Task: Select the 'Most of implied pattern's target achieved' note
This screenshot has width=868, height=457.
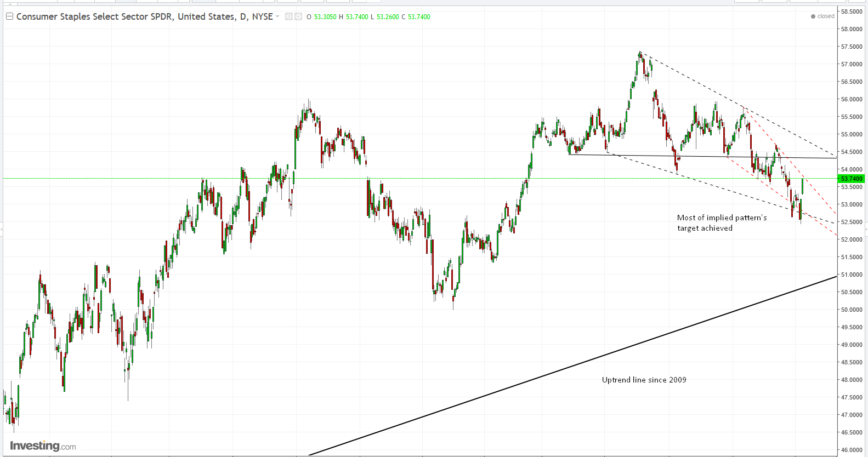Action: click(722, 222)
